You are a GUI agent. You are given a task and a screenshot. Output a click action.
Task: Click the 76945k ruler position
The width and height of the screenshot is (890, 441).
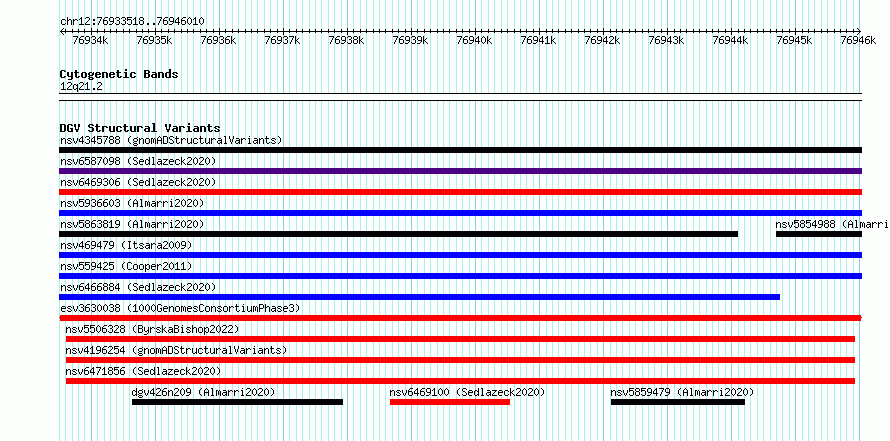coord(795,40)
